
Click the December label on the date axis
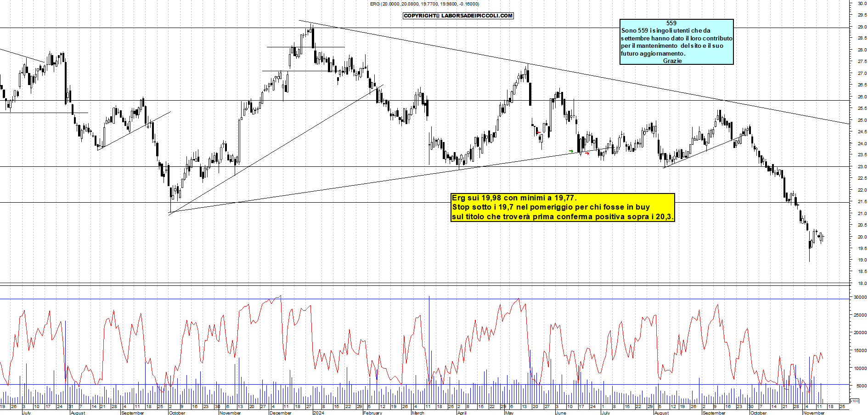[x=280, y=413]
